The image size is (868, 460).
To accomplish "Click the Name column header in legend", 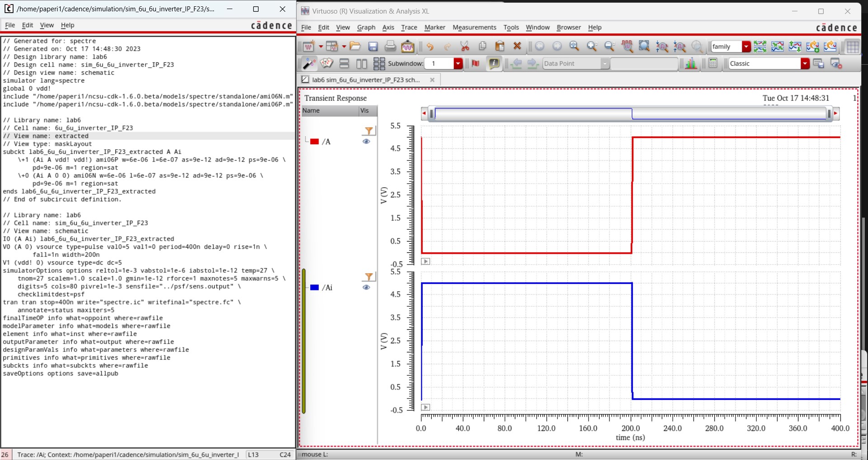I will pyautogui.click(x=311, y=111).
